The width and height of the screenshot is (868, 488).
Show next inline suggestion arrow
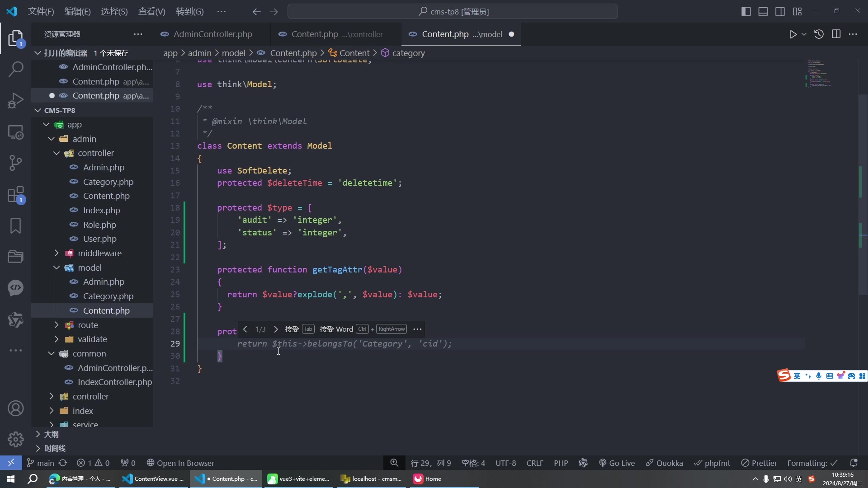(x=276, y=329)
